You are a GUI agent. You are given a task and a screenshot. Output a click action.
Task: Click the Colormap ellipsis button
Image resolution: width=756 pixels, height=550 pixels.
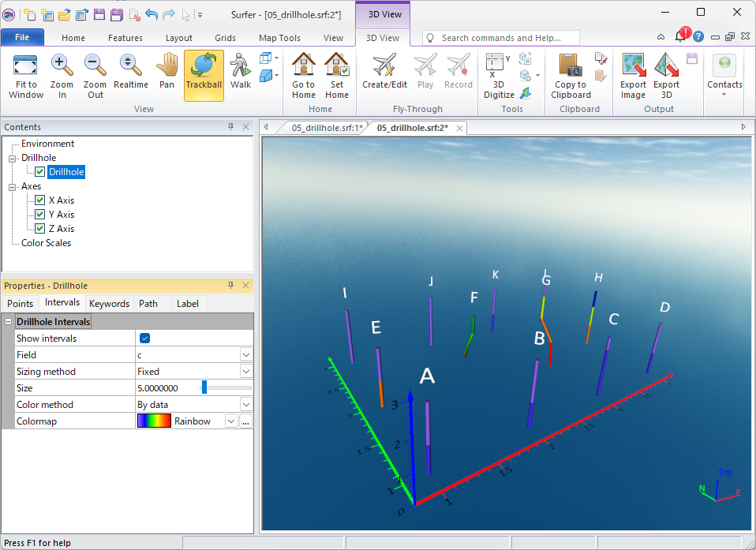pos(246,421)
